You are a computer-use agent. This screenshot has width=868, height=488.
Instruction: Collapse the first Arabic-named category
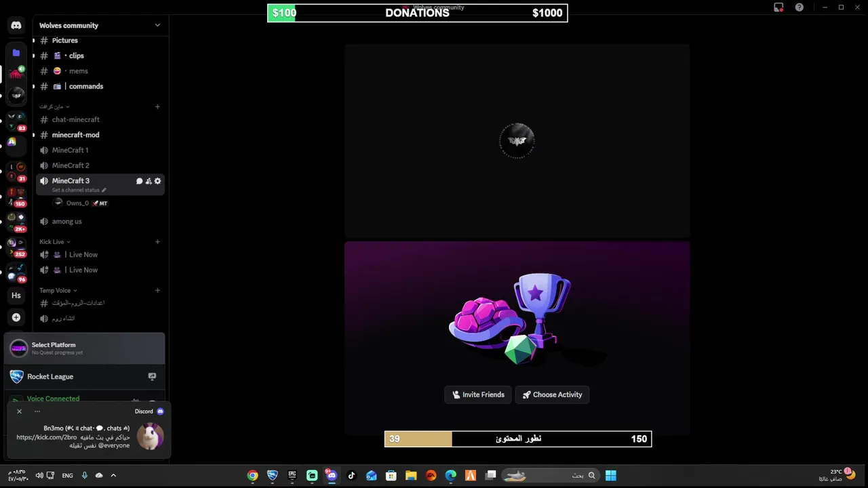[x=54, y=106]
